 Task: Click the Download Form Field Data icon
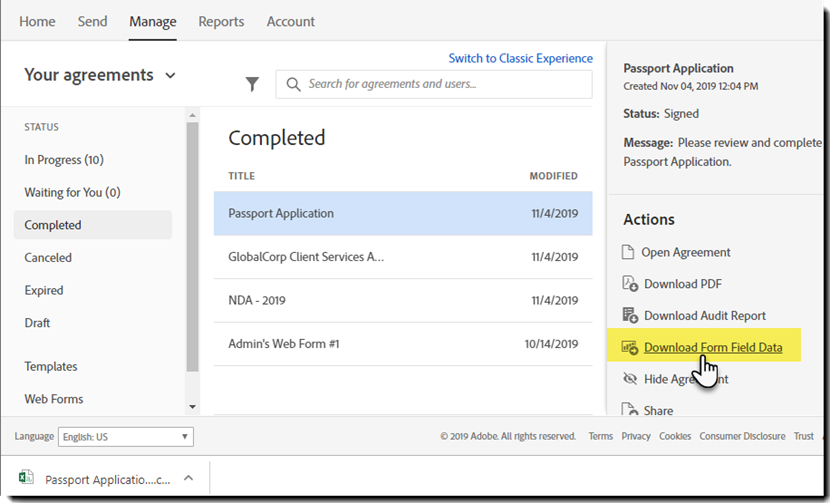coord(629,348)
